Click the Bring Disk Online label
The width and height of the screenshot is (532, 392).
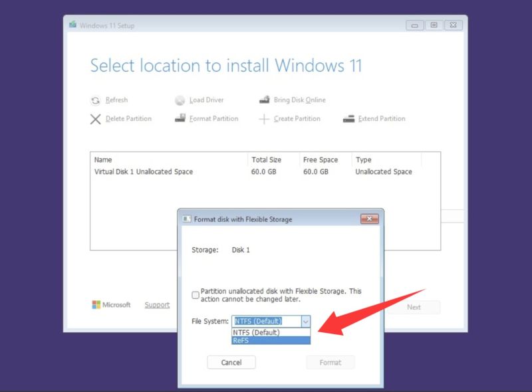[300, 100]
